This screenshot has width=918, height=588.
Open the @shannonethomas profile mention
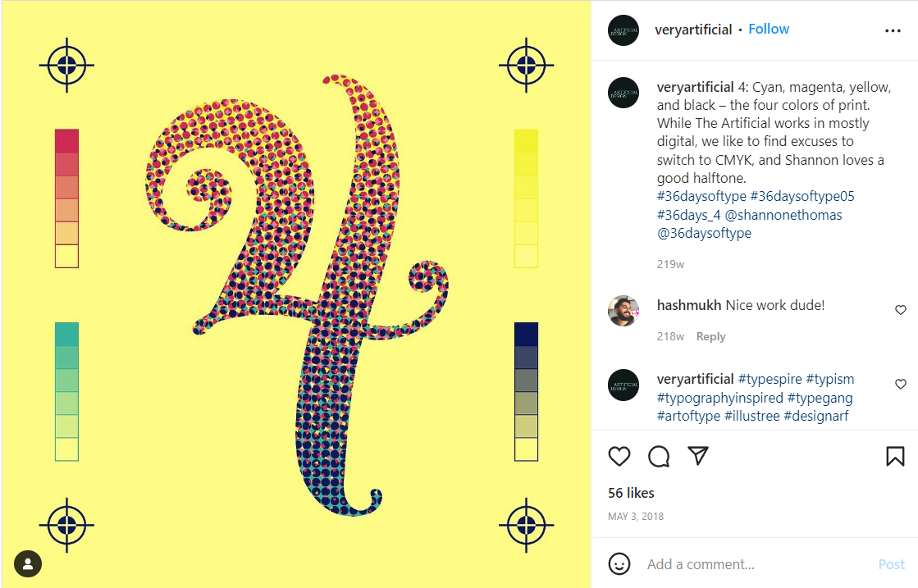tap(783, 215)
